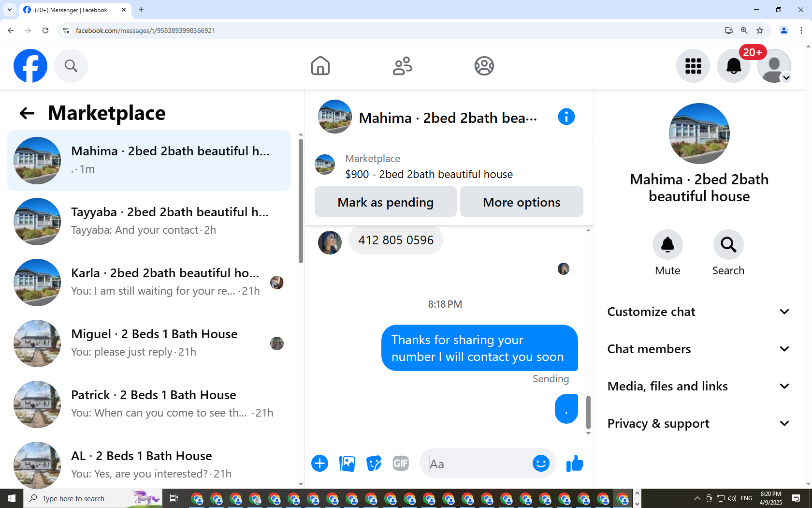Open the Facebook logo home link
The width and height of the screenshot is (812, 508).
point(30,66)
